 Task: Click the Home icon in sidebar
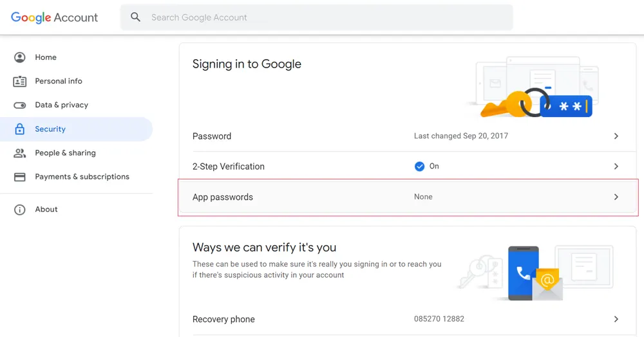tap(20, 57)
